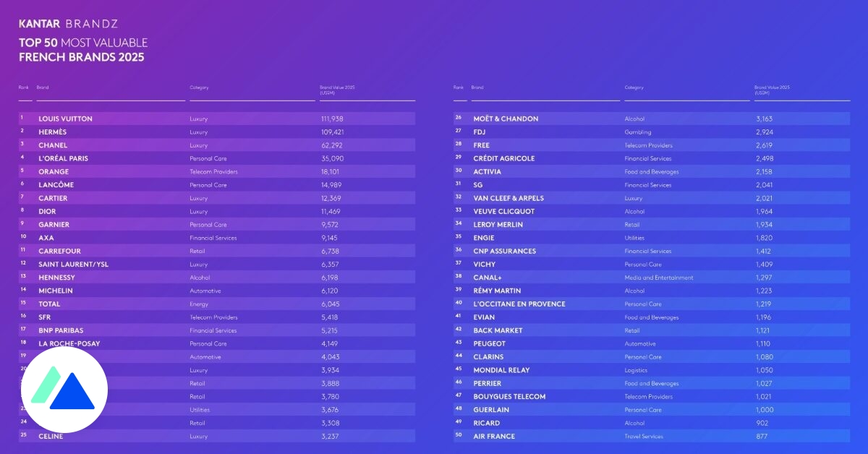This screenshot has width=868, height=454.
Task: Click the BNP PARIBAS brand name
Action: [61, 330]
